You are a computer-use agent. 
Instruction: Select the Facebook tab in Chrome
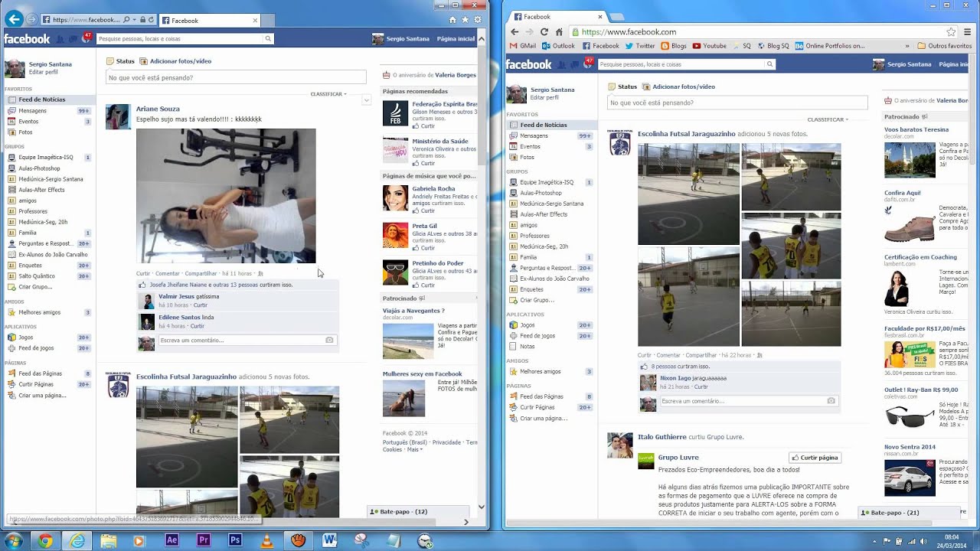[x=557, y=16]
